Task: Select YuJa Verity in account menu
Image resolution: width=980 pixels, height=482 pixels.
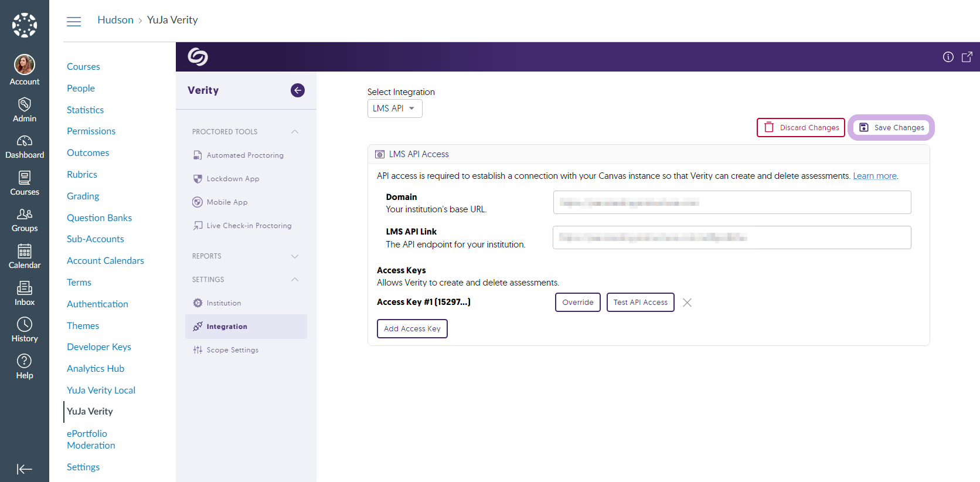Action: tap(90, 412)
